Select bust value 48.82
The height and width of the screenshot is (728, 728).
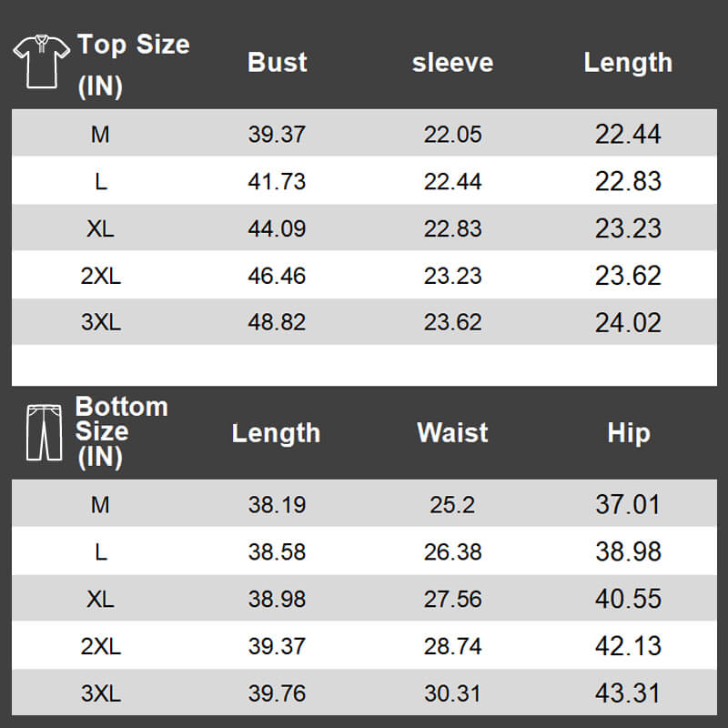click(x=277, y=322)
